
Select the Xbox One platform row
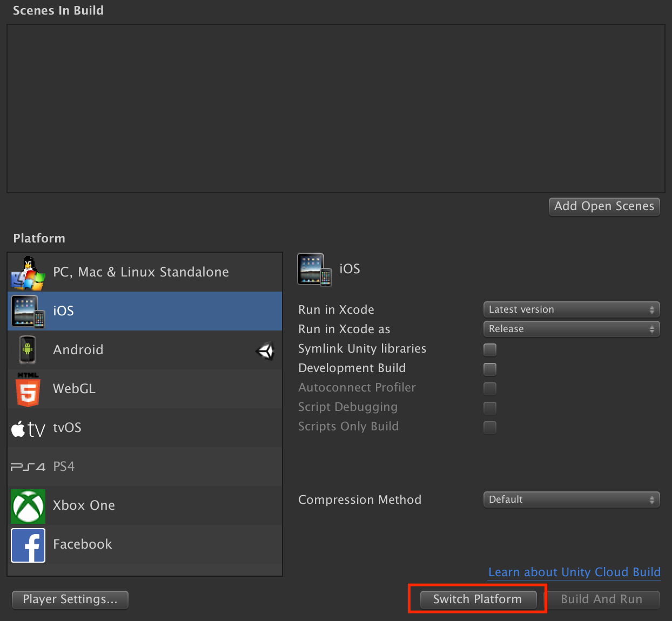tap(145, 505)
